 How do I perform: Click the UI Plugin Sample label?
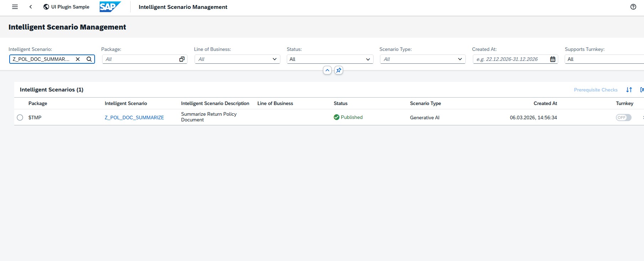[x=70, y=7]
